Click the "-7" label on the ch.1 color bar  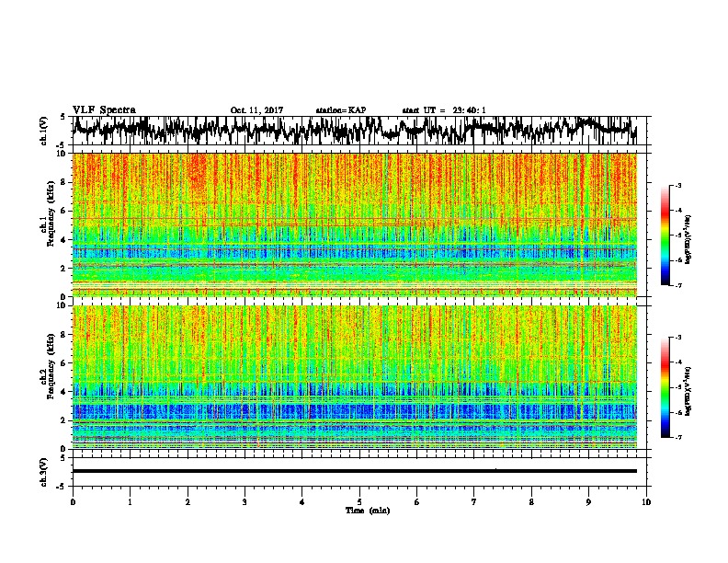pos(678,285)
